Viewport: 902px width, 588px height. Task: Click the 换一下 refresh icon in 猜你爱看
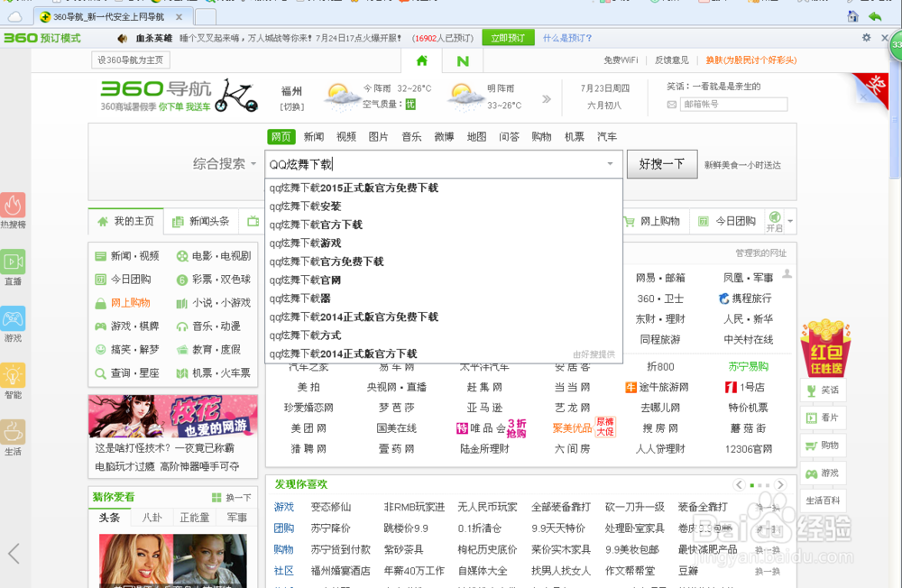(216, 498)
